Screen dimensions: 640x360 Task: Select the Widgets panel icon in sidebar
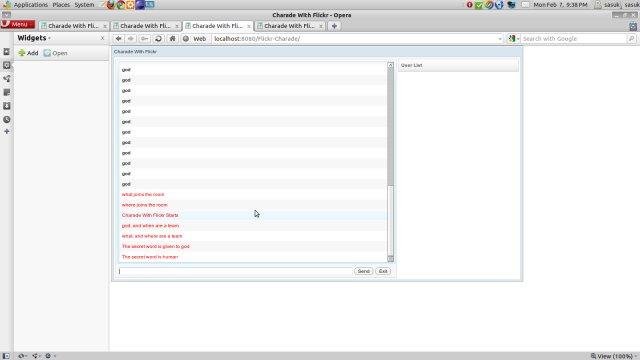coord(7,65)
